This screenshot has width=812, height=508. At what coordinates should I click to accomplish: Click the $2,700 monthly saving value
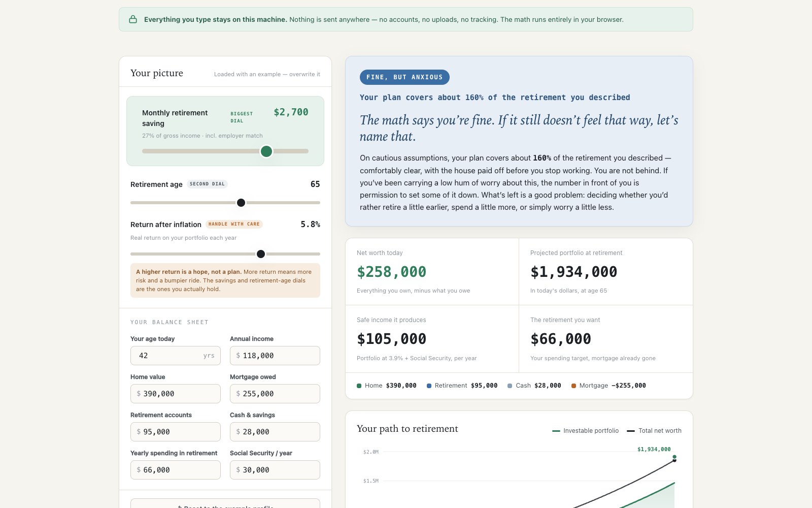(x=291, y=112)
